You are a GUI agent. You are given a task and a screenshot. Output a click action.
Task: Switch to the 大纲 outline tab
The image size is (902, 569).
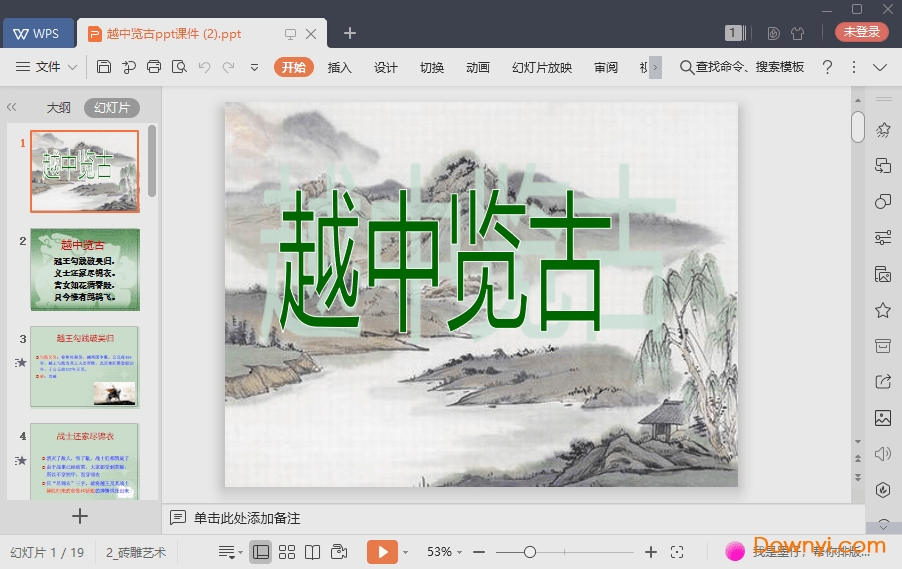pos(59,108)
